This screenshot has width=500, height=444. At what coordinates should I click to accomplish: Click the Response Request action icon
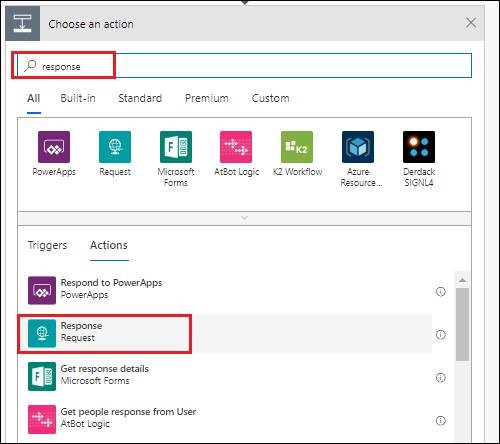coord(42,333)
